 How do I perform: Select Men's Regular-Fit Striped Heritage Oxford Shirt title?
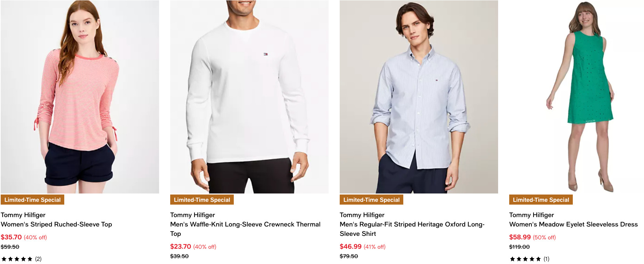412,225
